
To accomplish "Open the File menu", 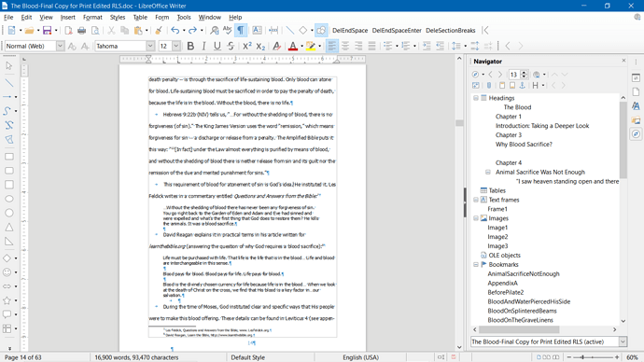I will click(8, 17).
